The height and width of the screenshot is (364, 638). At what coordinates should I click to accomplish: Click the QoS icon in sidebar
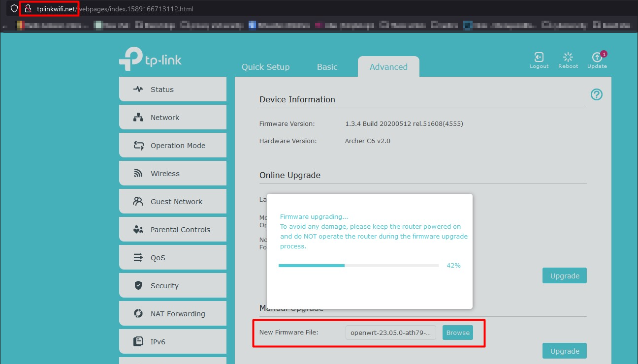[x=138, y=257]
